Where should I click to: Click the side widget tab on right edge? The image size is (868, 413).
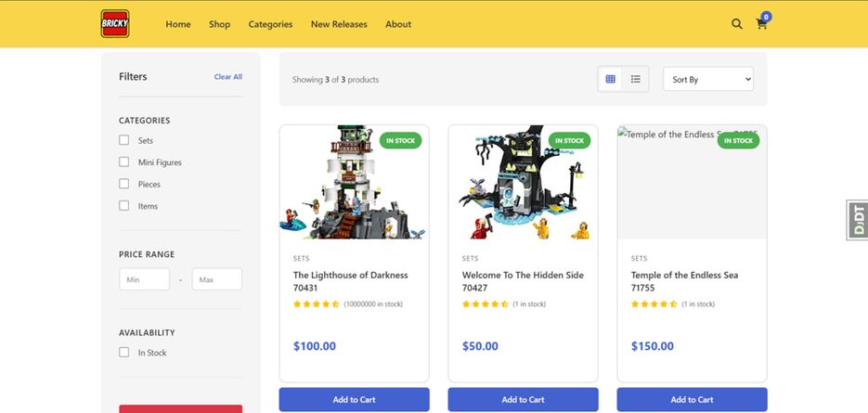click(858, 220)
